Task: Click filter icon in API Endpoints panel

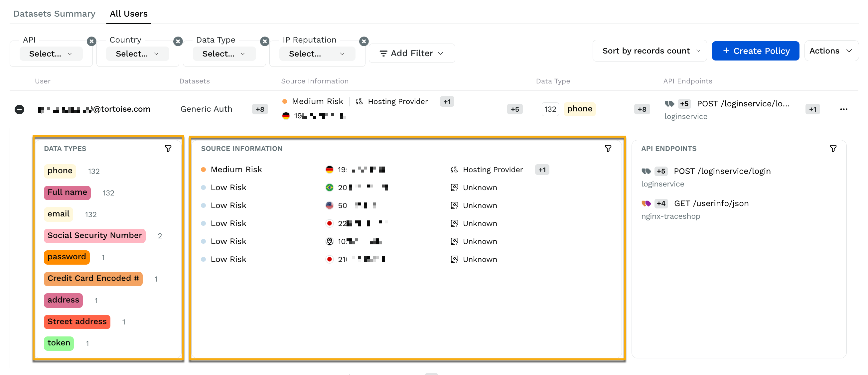Action: tap(833, 149)
